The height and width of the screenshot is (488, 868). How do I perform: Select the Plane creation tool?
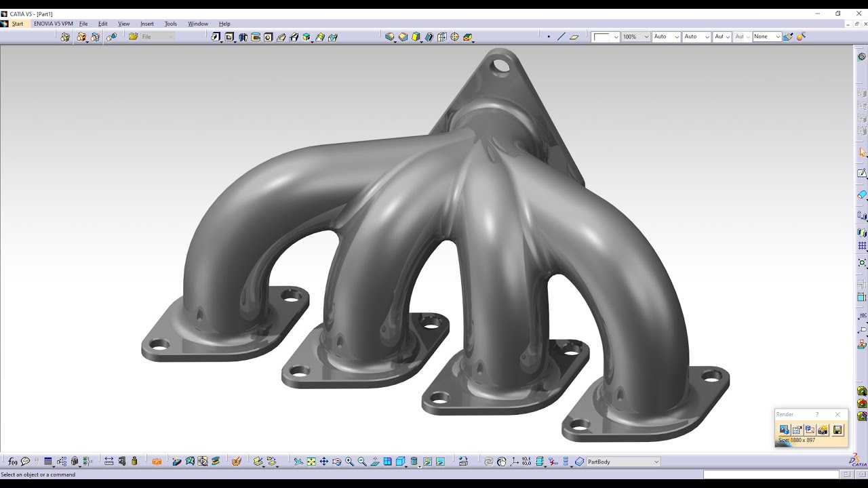tap(574, 37)
